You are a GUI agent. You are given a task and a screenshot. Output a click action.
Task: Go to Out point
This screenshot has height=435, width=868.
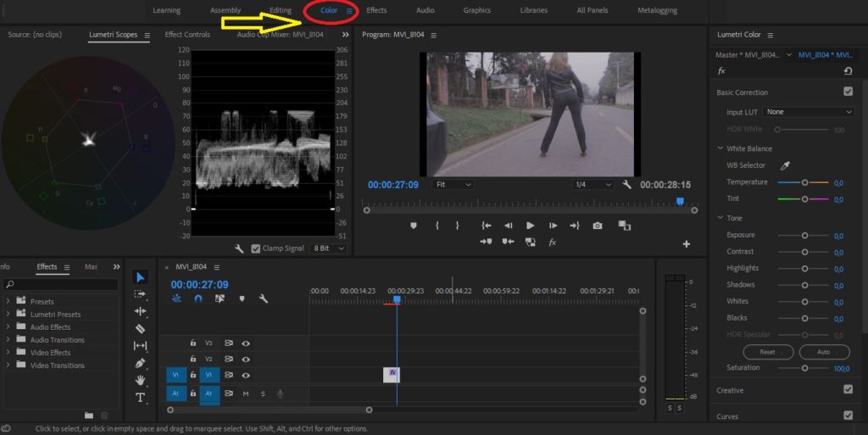tap(575, 226)
